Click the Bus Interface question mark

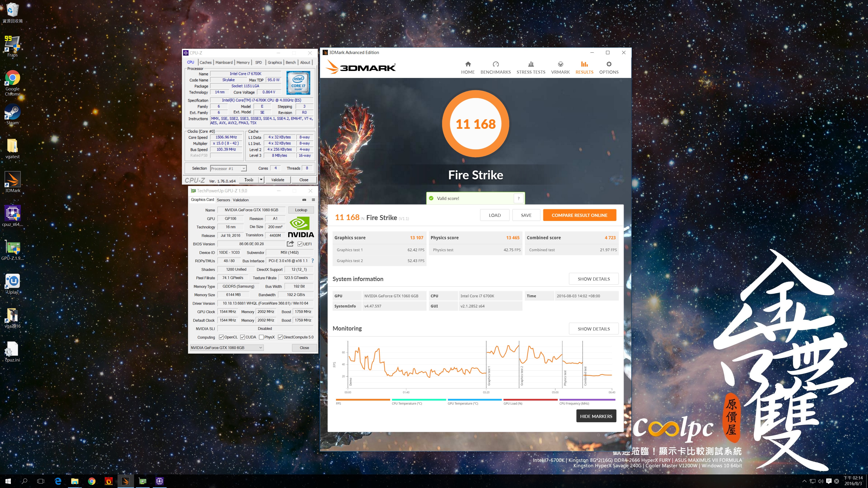(x=312, y=261)
